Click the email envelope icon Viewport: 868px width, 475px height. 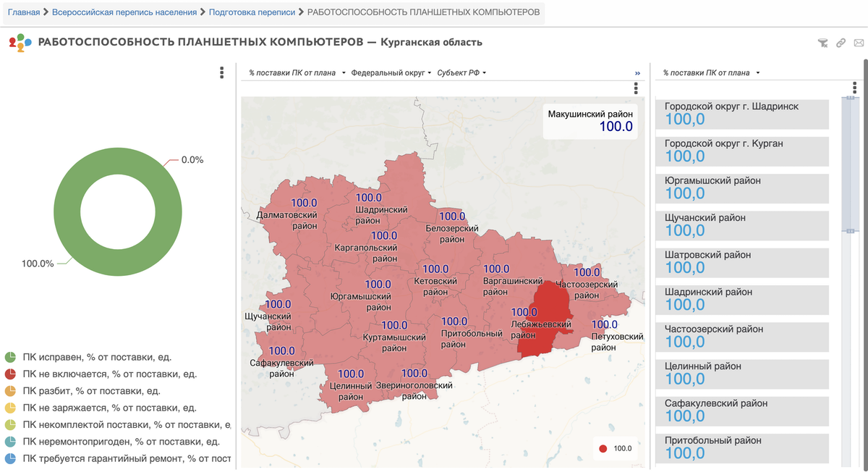[859, 43]
